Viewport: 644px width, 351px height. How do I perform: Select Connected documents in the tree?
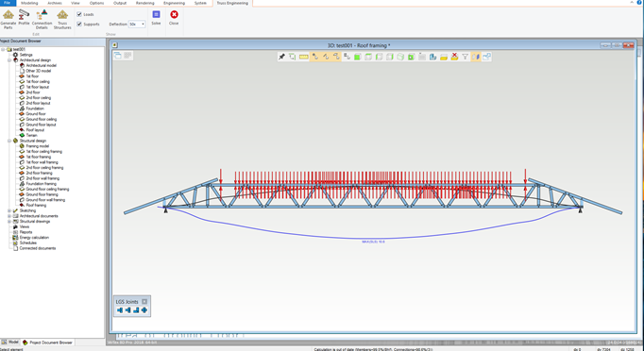tap(38, 248)
